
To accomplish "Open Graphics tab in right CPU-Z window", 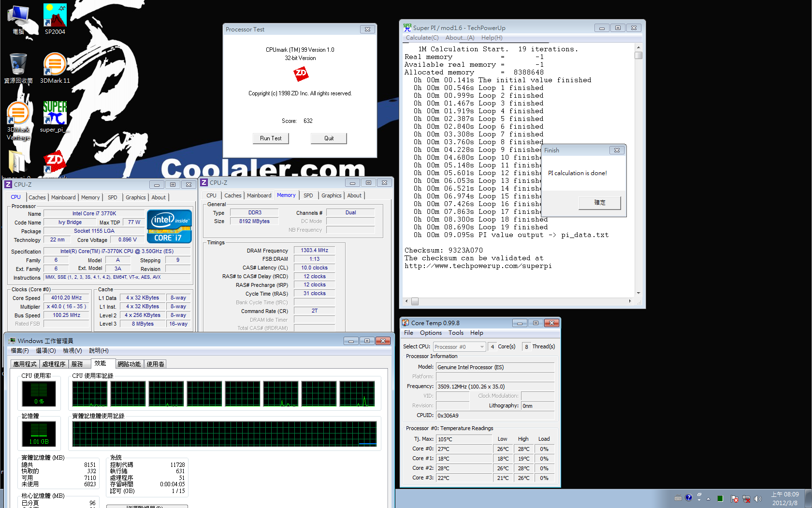I will 332,195.
